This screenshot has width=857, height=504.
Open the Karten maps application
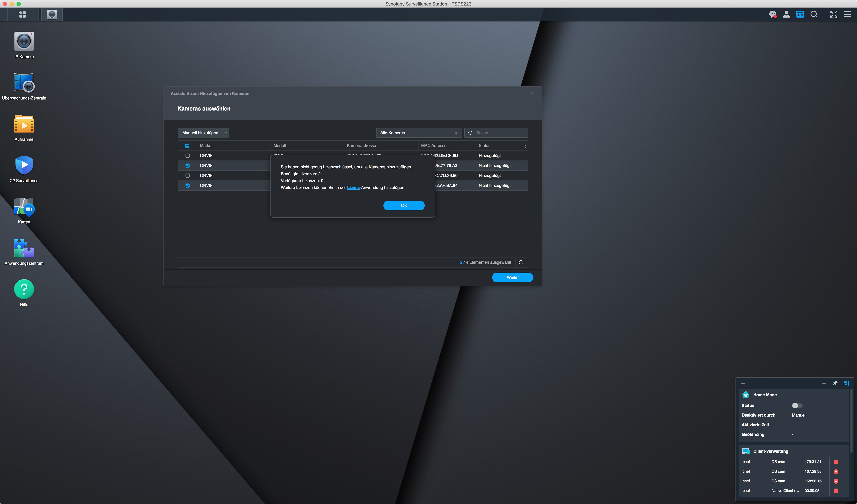24,207
